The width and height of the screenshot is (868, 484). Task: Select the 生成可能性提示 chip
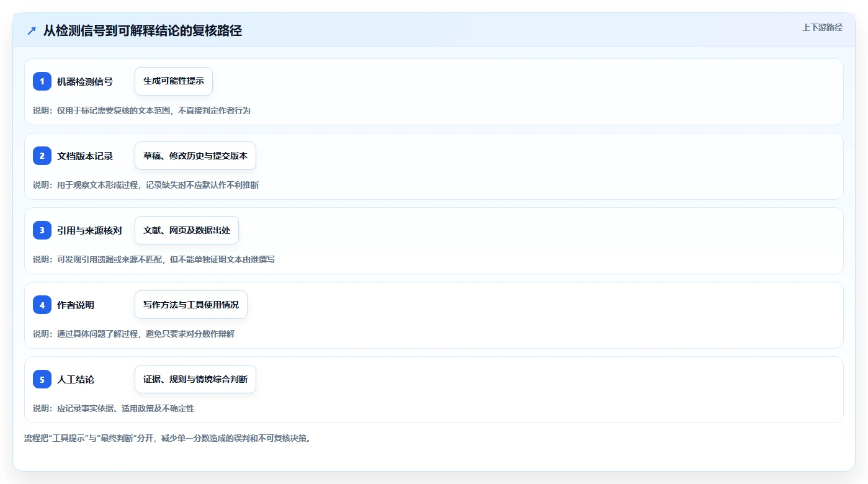(174, 81)
